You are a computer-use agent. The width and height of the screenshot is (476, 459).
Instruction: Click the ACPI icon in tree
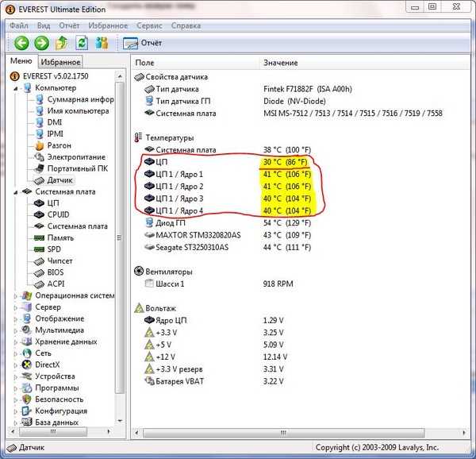coord(39,284)
